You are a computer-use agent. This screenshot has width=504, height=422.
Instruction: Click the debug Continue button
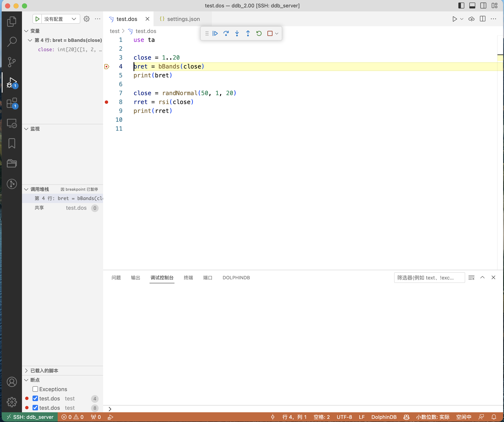(215, 33)
